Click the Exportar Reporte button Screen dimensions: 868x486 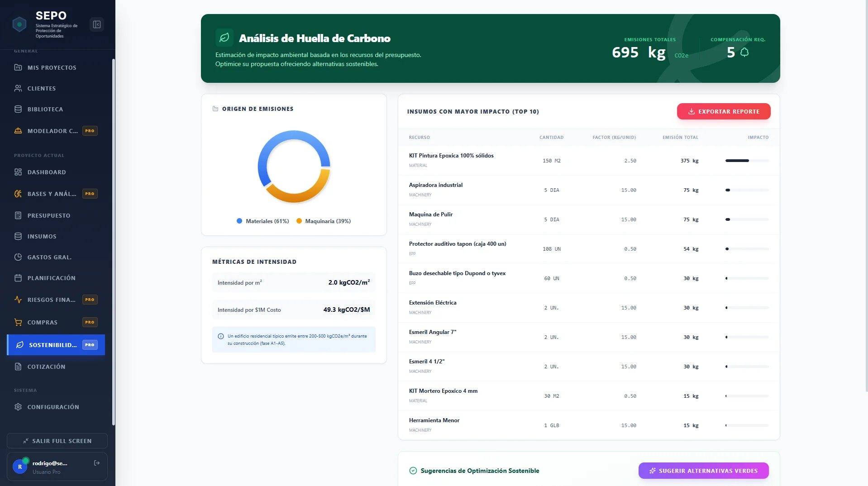click(x=723, y=111)
